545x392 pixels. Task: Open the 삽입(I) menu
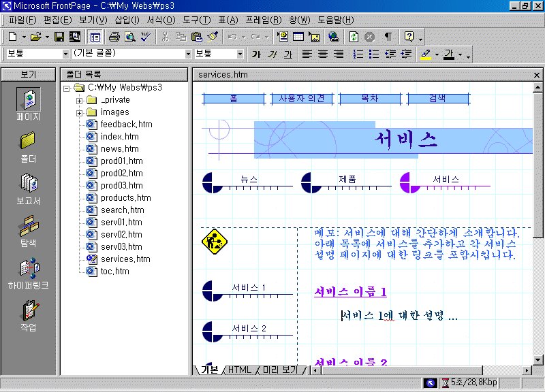pyautogui.click(x=127, y=20)
